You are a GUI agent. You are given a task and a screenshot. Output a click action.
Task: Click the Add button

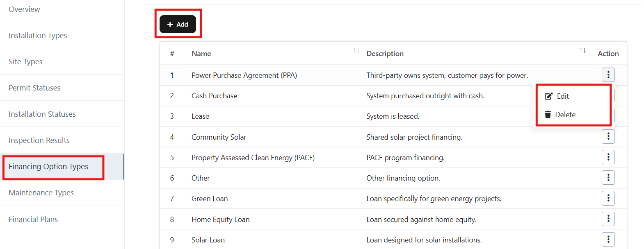click(178, 24)
